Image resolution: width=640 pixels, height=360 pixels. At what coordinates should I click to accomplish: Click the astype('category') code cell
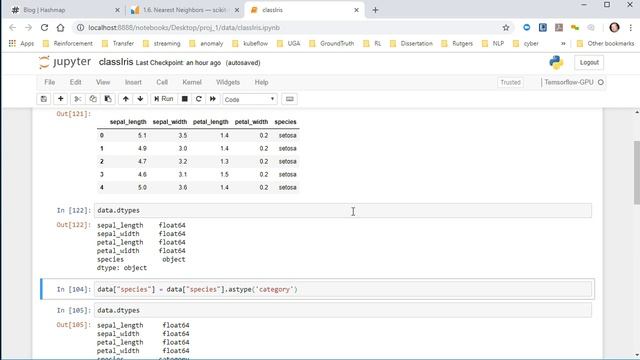[343, 289]
